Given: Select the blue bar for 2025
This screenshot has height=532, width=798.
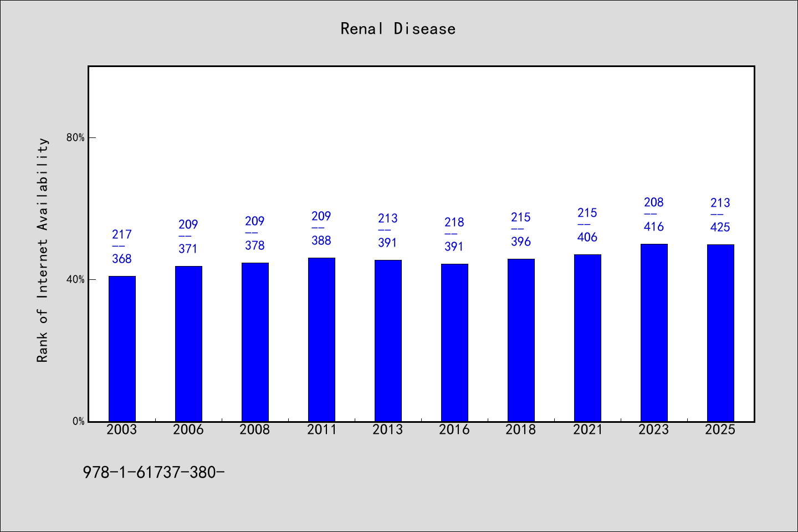Looking at the screenshot, I should [720, 333].
